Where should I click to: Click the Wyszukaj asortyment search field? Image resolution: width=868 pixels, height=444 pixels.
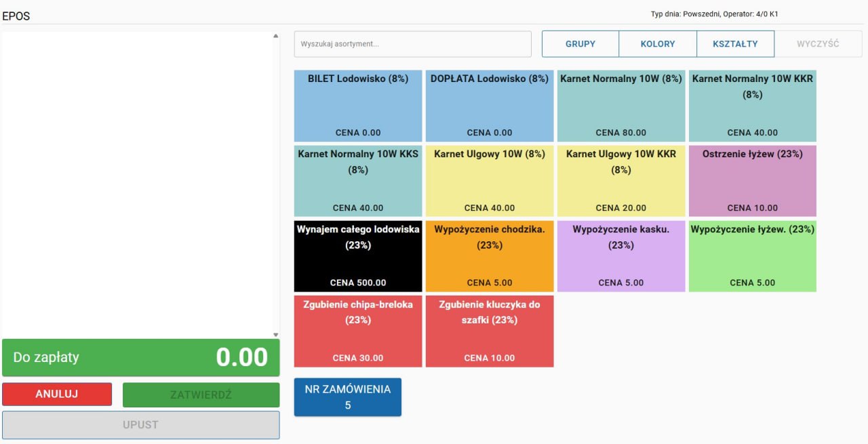(x=412, y=43)
